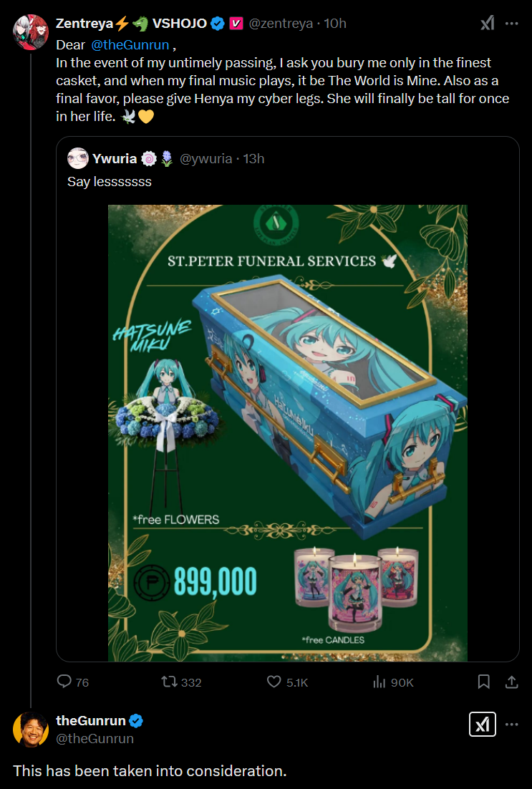This screenshot has width=532, height=789.
Task: Open theGunrun's profile avatar
Action: point(31,730)
